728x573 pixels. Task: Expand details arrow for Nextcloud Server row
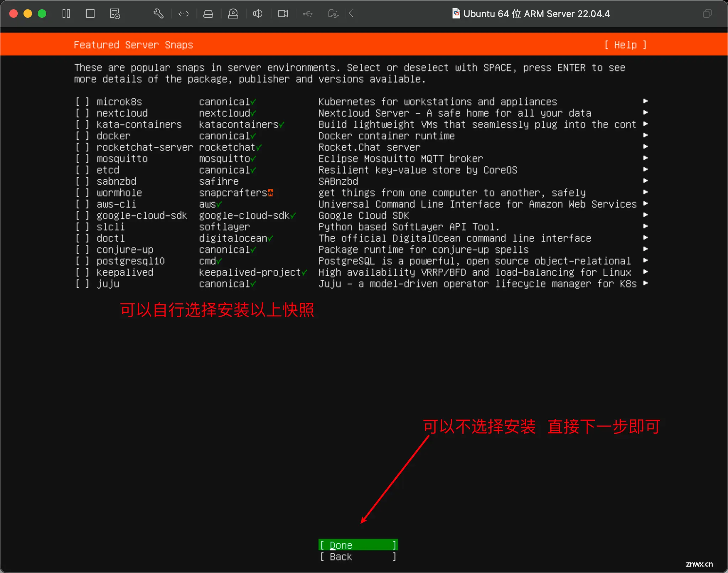tap(646, 112)
